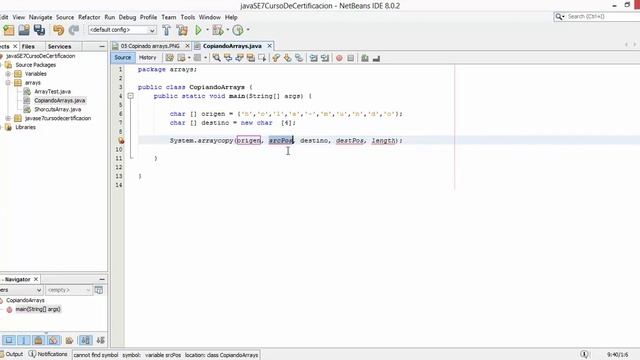Image resolution: width=640 pixels, height=360 pixels.
Task: Click the Find Previous Occurrence icon
Action: tap(228, 58)
